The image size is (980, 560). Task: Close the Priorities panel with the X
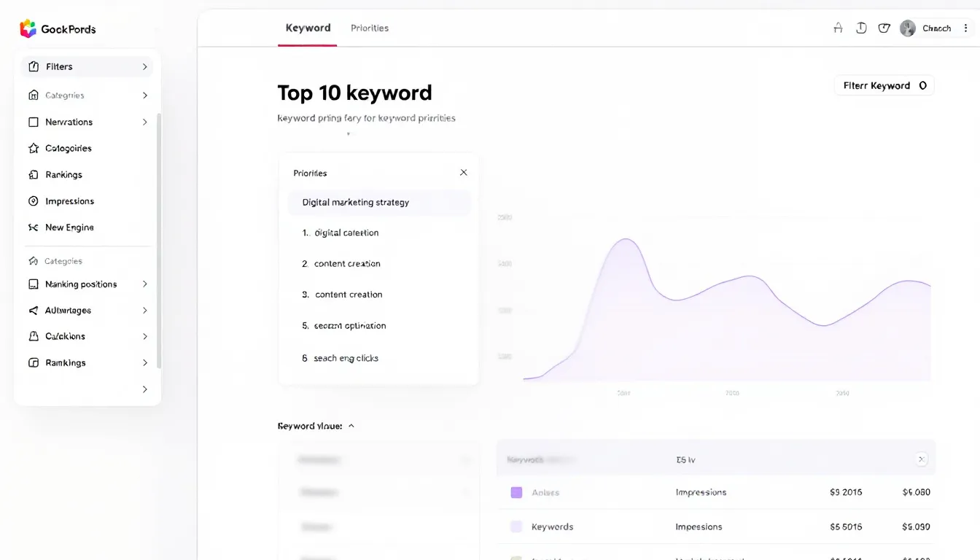(x=463, y=172)
